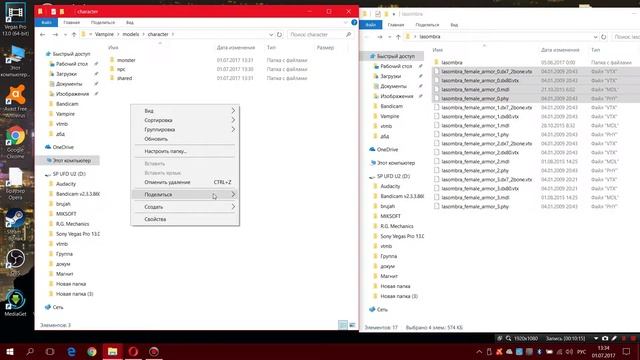
Task: Open Vampire in character window sidebar
Action: point(65,114)
